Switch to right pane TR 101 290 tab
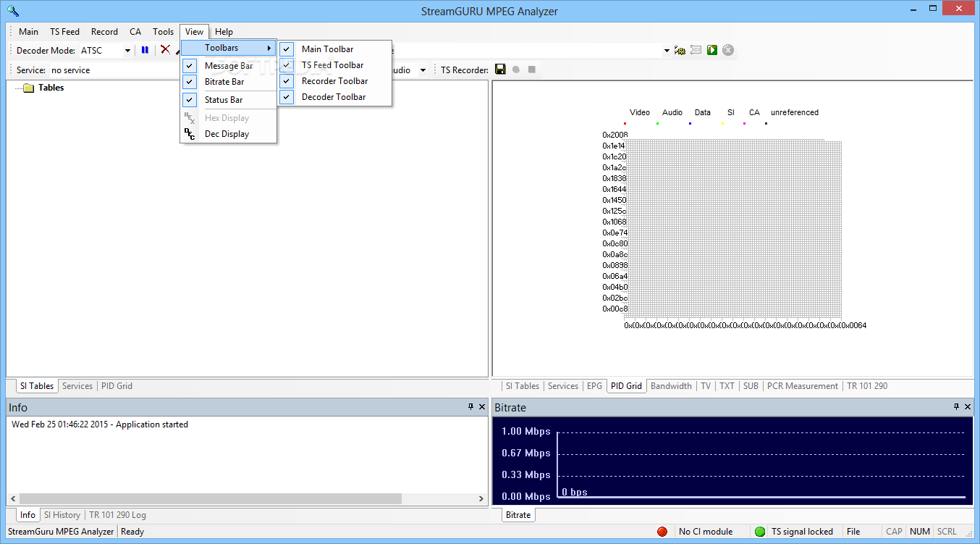 tap(867, 386)
